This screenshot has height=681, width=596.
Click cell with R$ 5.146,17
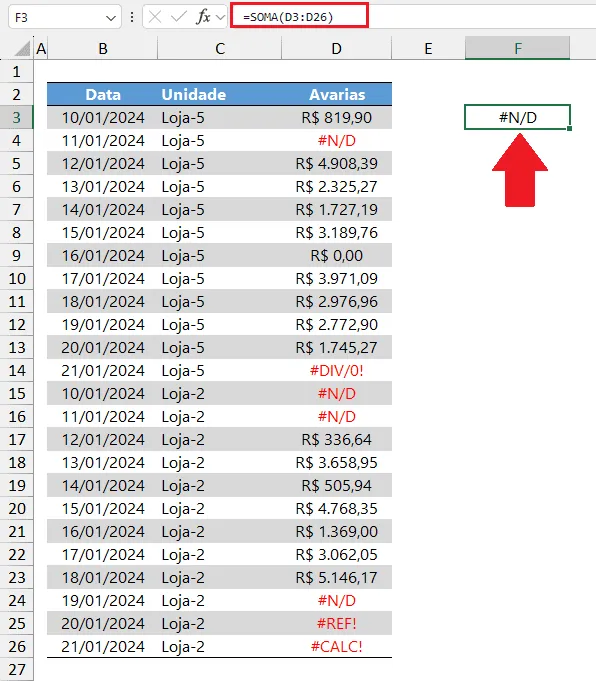pos(337,578)
